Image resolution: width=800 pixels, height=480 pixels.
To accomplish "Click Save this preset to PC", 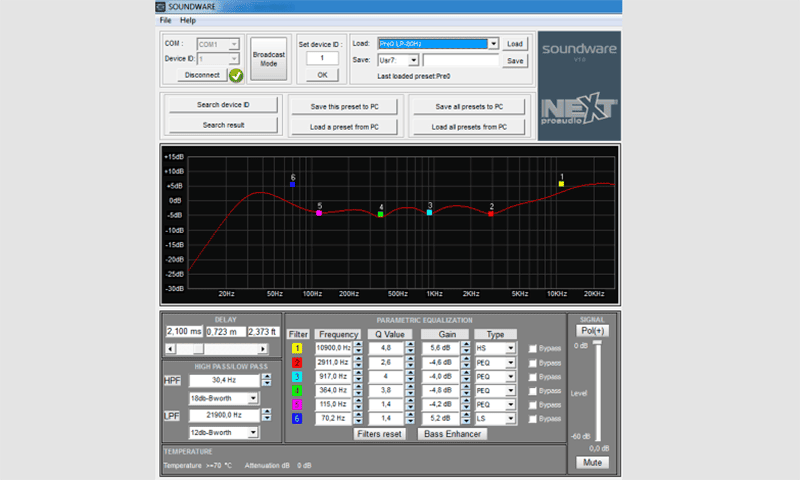I will click(344, 107).
